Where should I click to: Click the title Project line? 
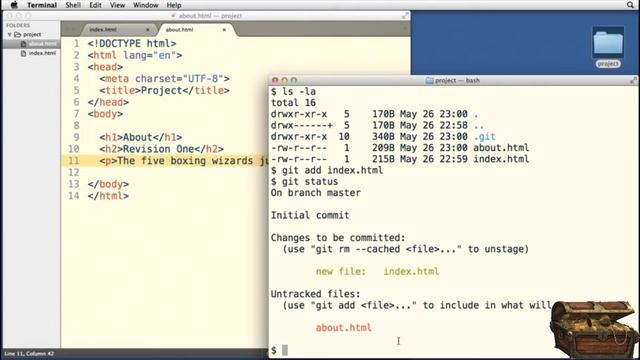164,90
